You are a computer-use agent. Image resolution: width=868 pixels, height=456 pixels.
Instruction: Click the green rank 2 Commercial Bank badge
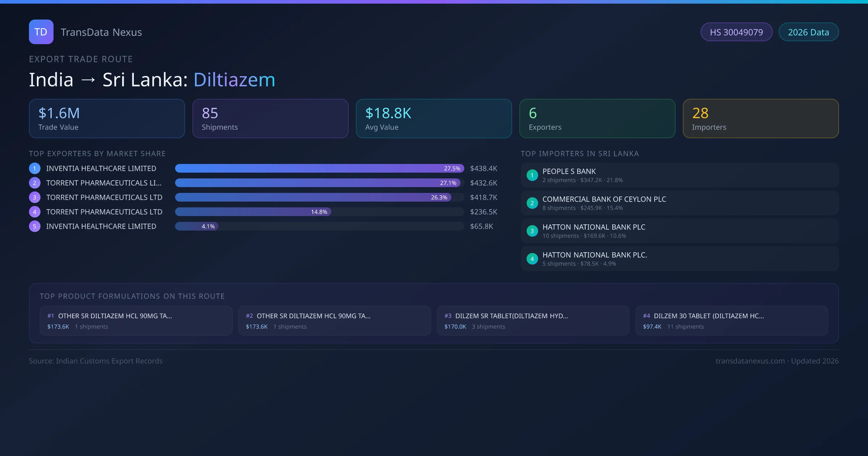coord(532,203)
